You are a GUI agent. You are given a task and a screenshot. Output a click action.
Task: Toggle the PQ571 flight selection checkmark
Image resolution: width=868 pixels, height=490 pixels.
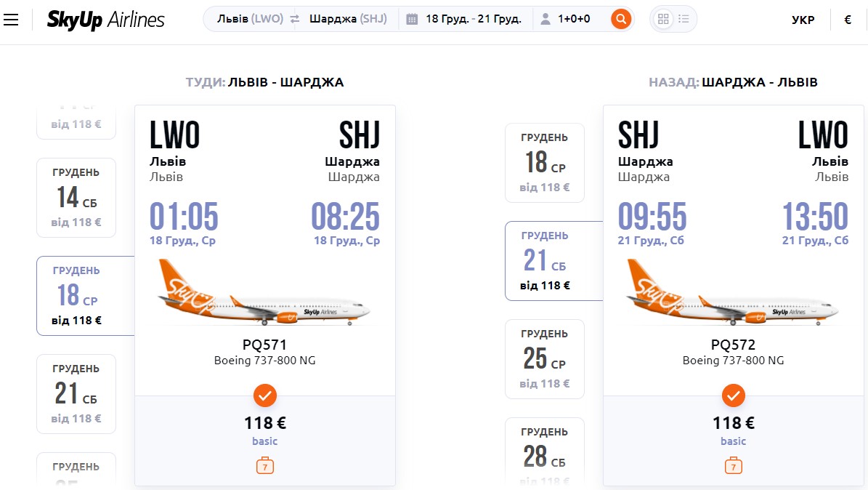[265, 395]
